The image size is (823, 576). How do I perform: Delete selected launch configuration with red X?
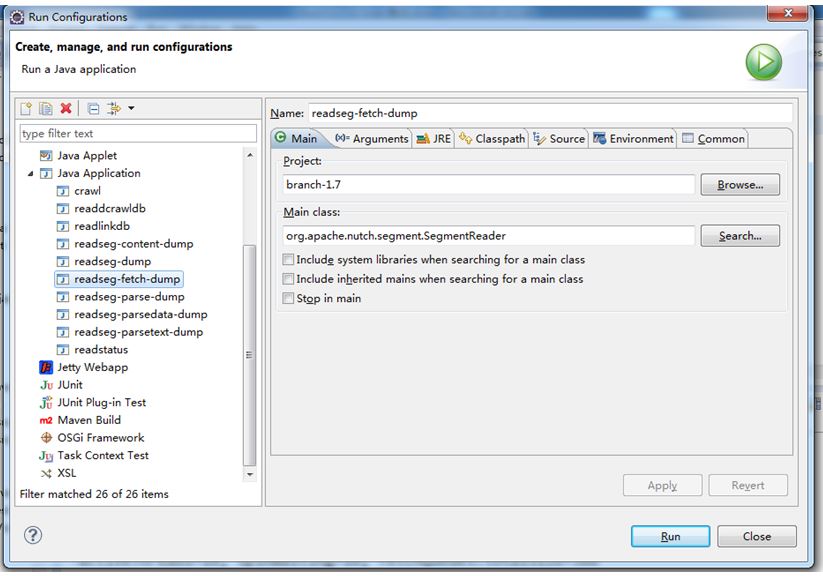(x=66, y=108)
